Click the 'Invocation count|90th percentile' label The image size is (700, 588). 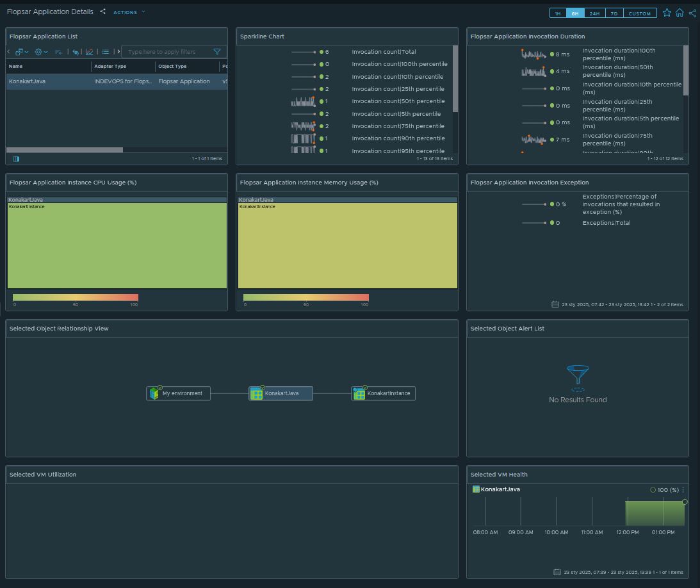pos(398,138)
